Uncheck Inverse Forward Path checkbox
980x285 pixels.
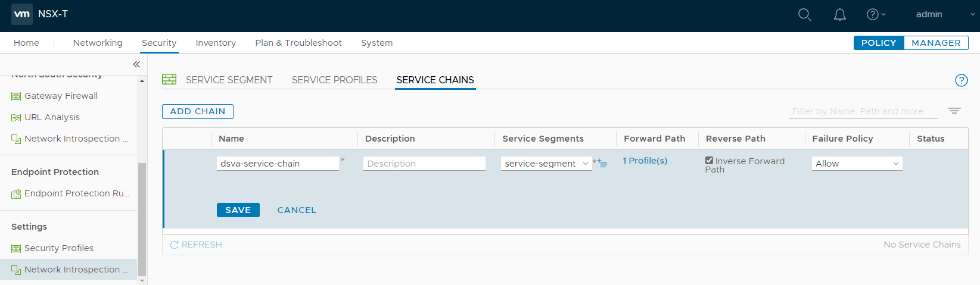click(x=709, y=161)
